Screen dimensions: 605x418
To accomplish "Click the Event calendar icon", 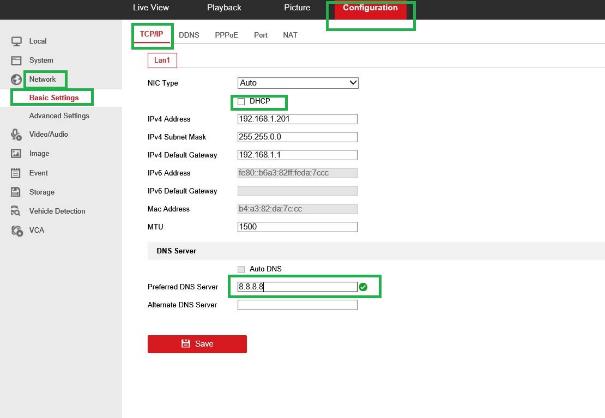I will (16, 172).
